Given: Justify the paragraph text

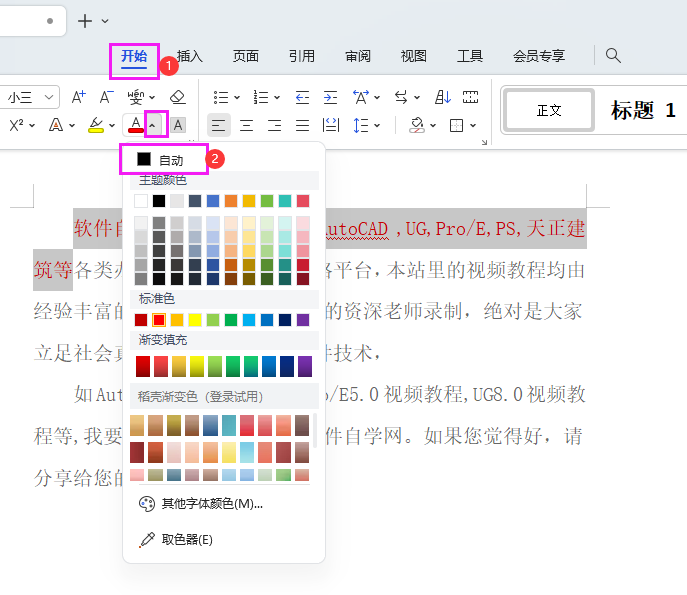Looking at the screenshot, I should 302,125.
